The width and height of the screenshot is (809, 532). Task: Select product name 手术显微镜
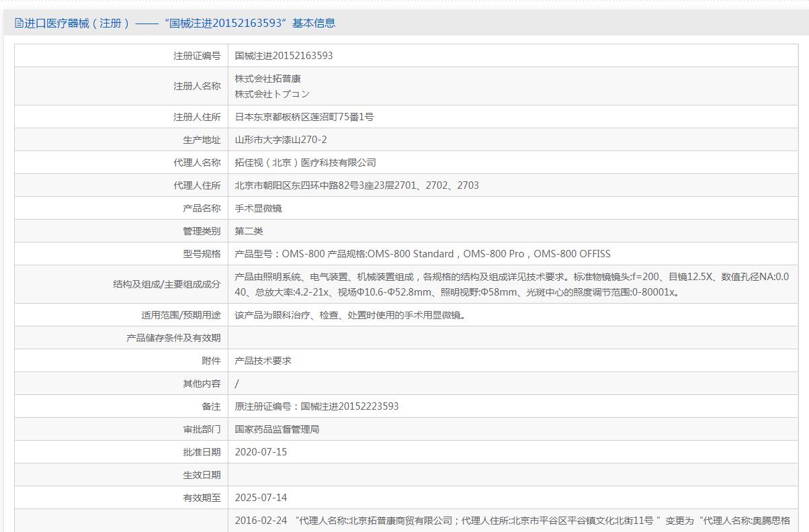point(258,208)
